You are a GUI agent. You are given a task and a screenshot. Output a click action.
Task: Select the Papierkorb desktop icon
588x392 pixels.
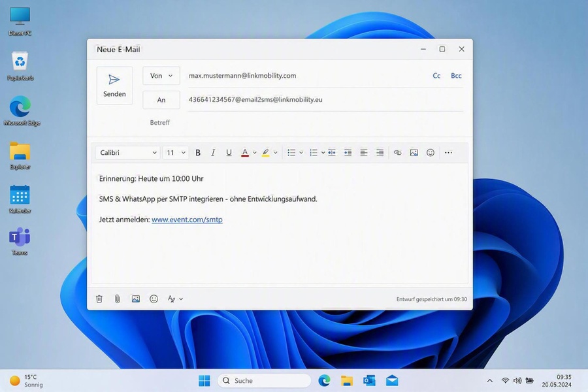pos(20,66)
